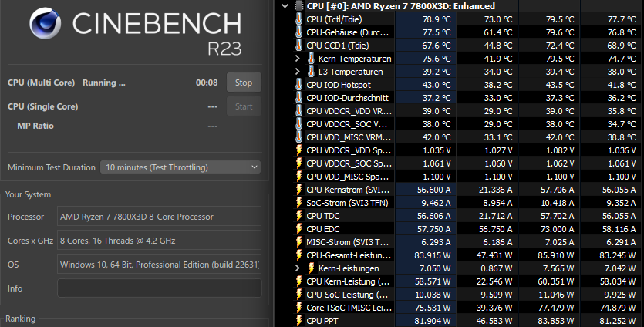Click the 21.336 A minimum Kernstrom value
The image size is (644, 327).
pos(495,190)
